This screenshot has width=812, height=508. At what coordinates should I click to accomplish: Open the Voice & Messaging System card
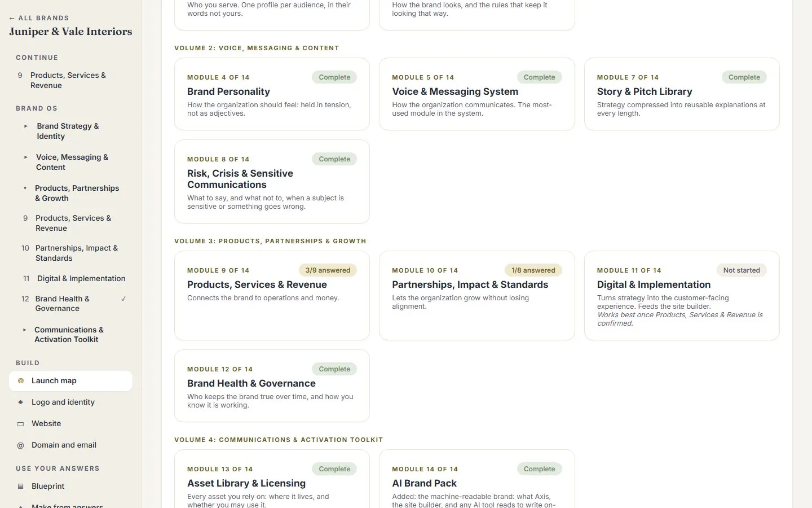pos(476,94)
